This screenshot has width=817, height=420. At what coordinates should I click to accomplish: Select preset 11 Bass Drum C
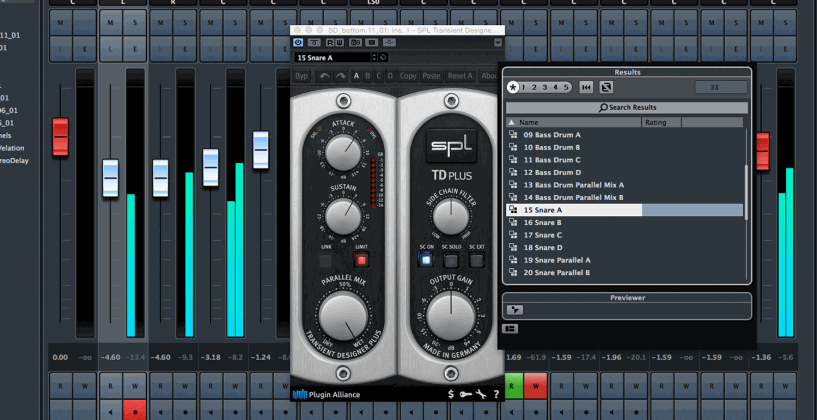coord(624,159)
